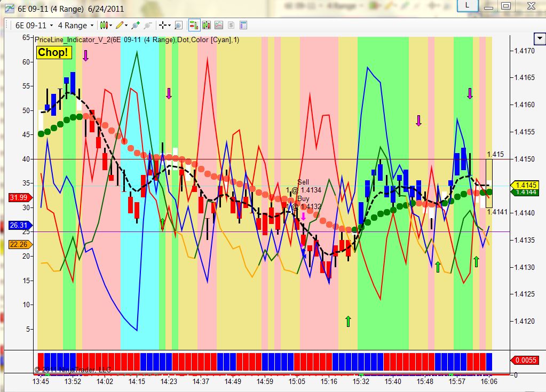Click the PriceLine_Indicator_V_2 indicator label
The height and width of the screenshot is (392, 546).
click(x=137, y=39)
